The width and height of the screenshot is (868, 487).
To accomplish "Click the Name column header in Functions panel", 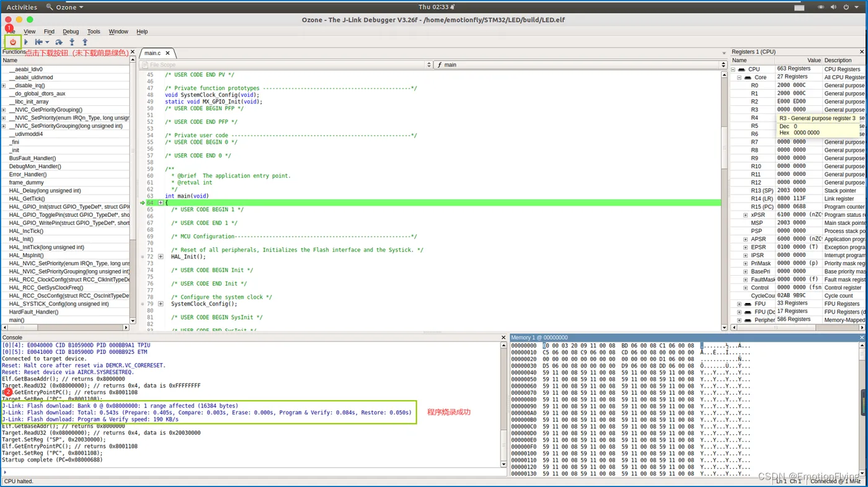I will (65, 60).
